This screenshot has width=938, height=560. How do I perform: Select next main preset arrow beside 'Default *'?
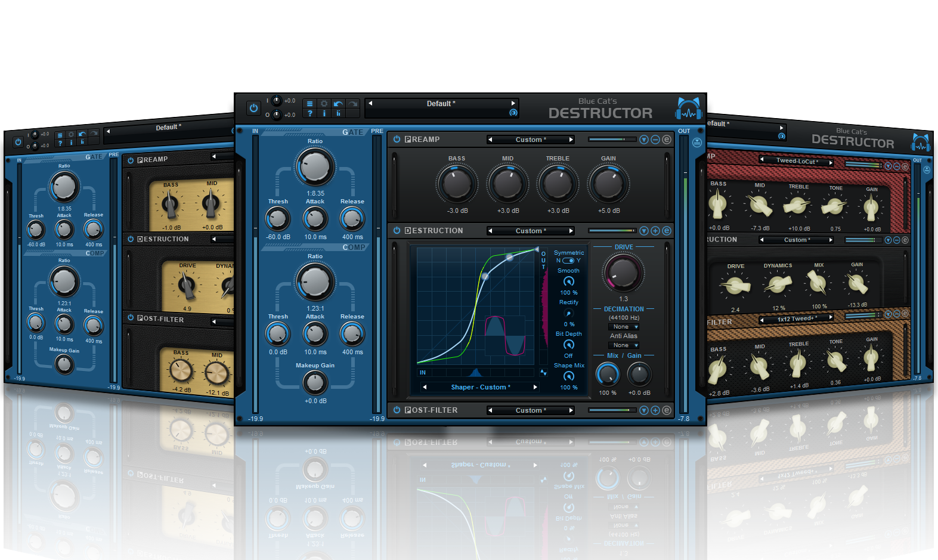(x=513, y=103)
